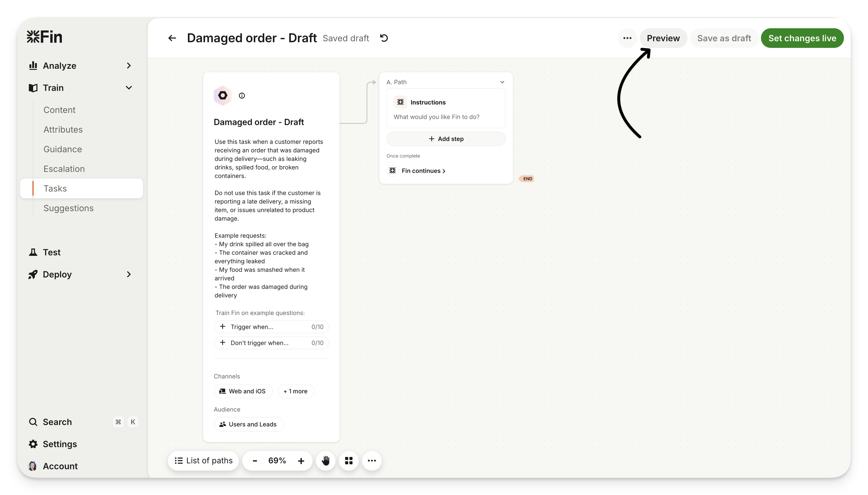Collapse the Train section
This screenshot has width=868, height=495.
[x=128, y=88]
